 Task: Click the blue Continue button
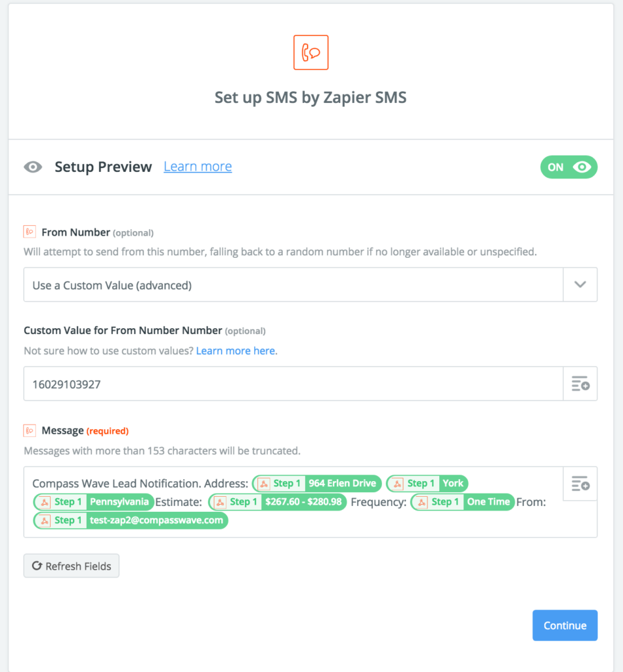pos(565,625)
